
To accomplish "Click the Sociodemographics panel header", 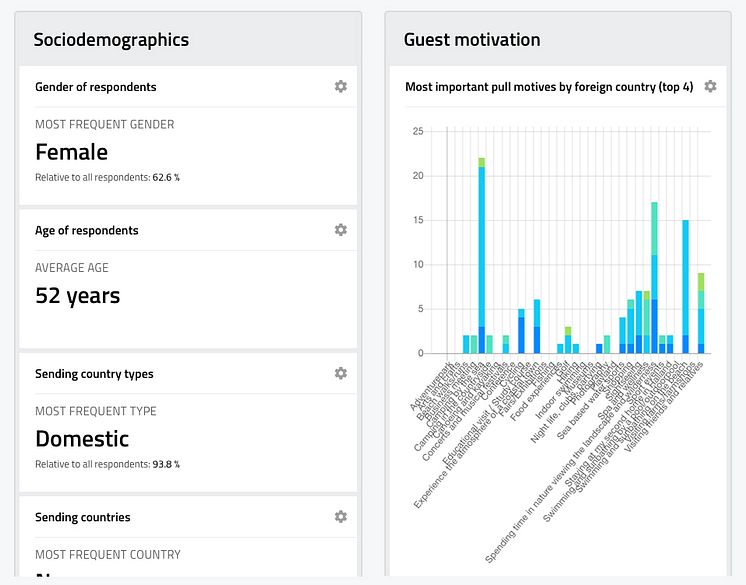I will pos(111,40).
